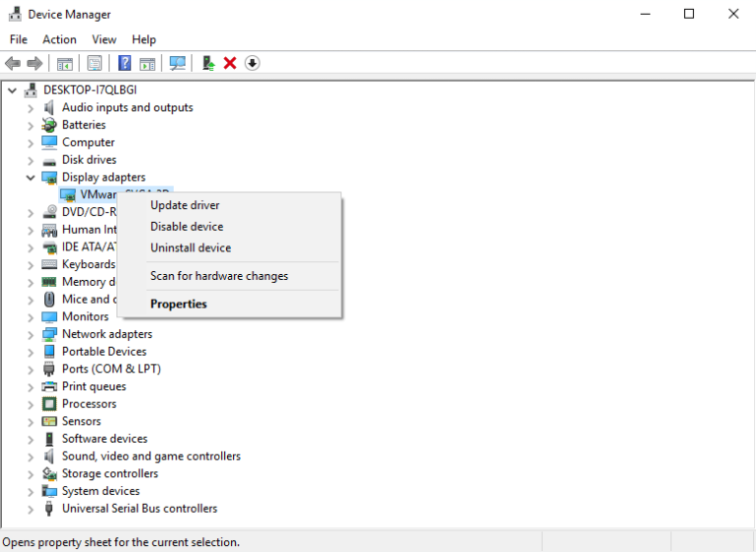Choose Update driver from context menu
756x552 pixels.
229,205
